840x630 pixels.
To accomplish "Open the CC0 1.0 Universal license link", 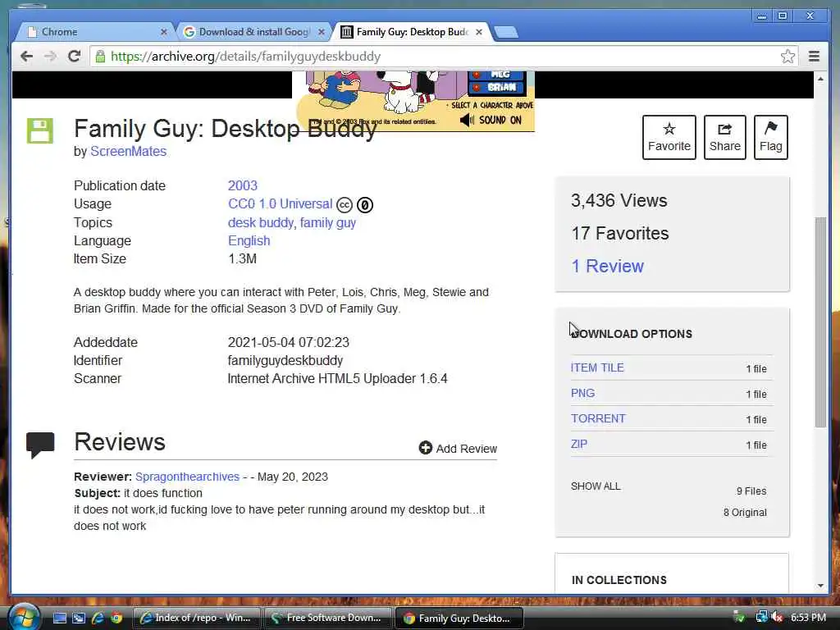I will coord(281,204).
